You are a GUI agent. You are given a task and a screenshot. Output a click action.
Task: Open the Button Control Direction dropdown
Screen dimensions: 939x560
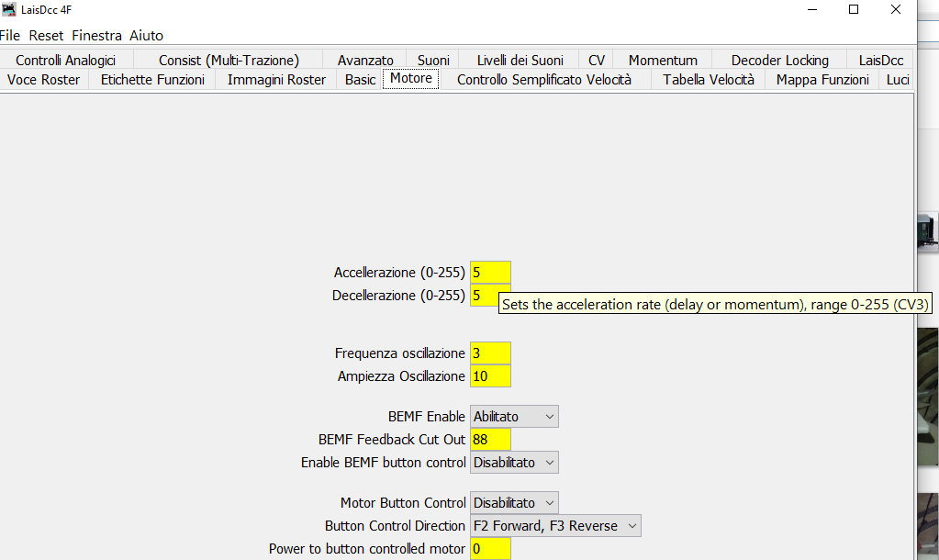pyautogui.click(x=555, y=526)
